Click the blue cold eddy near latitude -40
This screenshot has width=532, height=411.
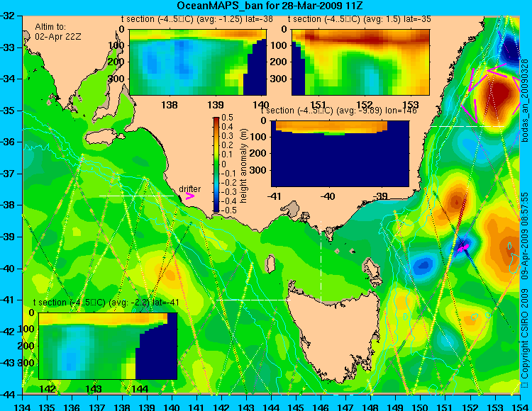tap(423, 264)
